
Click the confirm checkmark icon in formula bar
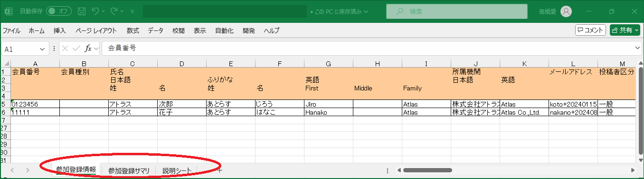pos(76,49)
